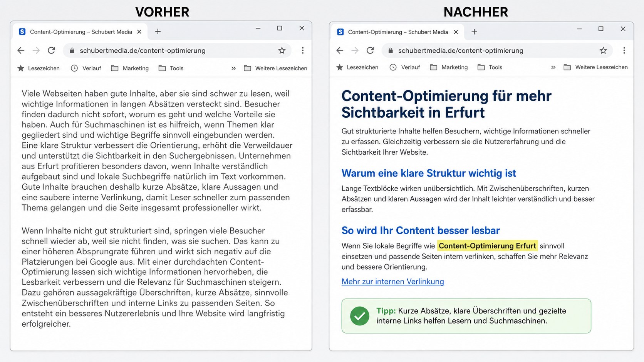Click back arrow in NACHHER browser window
Screen dimensions: 644x362
pyautogui.click(x=340, y=50)
